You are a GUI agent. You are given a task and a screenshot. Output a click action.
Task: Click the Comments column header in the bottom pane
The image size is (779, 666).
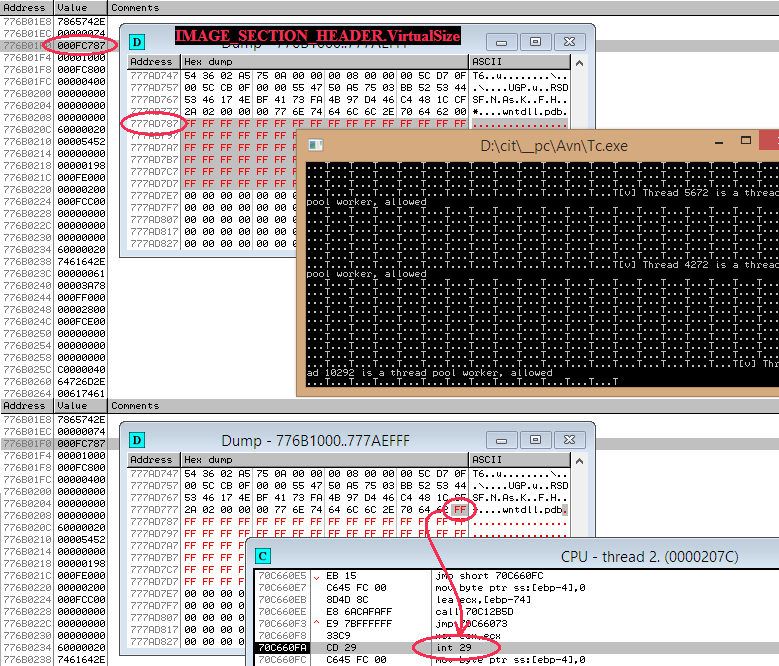(134, 406)
